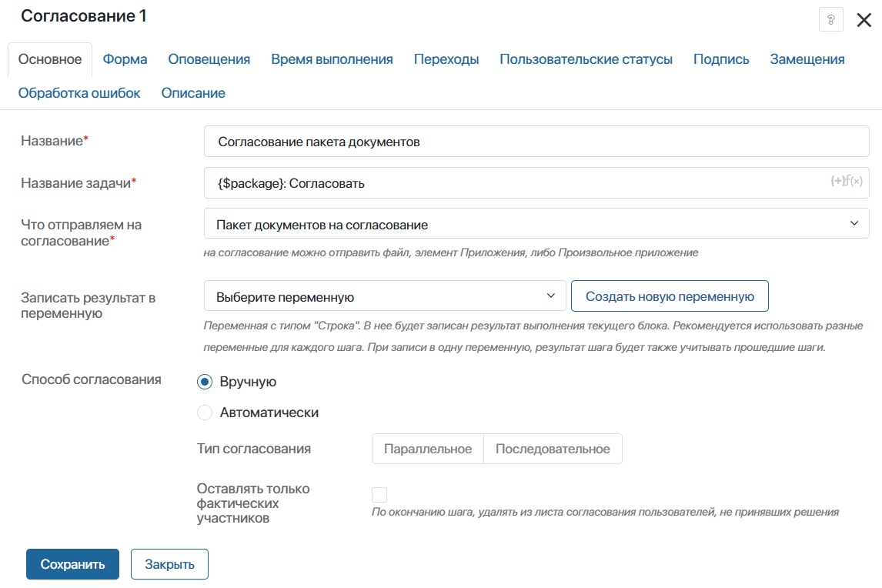Click the Записать результат в переменную label
This screenshot has height=588, width=882.
pyautogui.click(x=89, y=306)
